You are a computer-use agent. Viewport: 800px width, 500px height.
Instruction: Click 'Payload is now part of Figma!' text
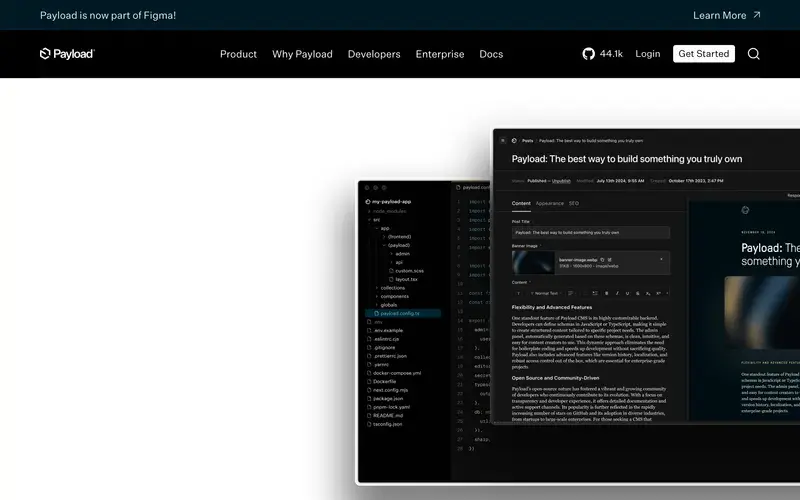(108, 15)
